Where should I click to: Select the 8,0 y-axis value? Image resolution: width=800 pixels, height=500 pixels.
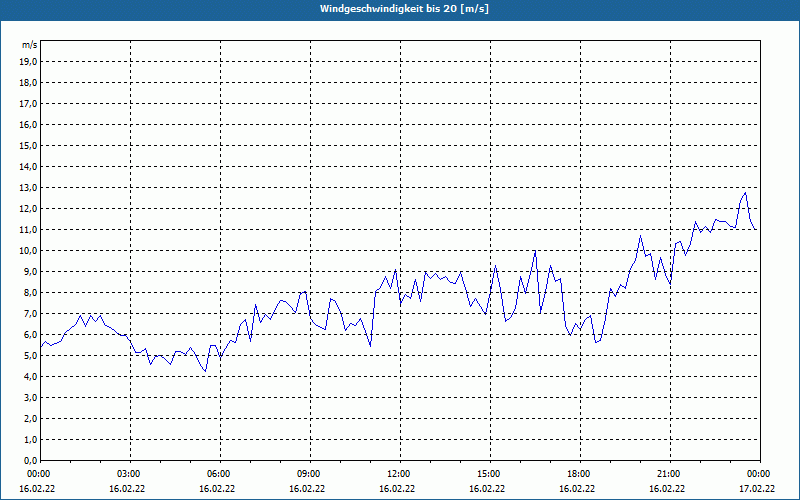[30, 293]
